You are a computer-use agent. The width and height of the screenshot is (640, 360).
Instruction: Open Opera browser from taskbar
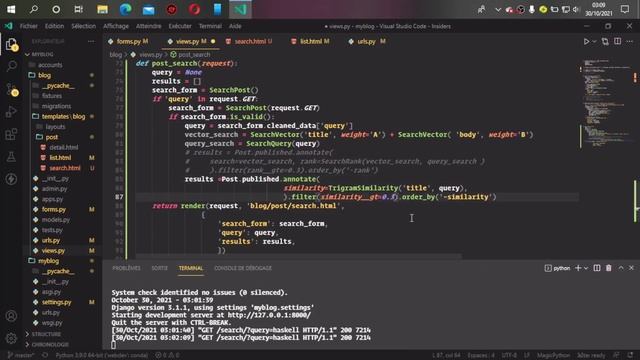click(194, 9)
